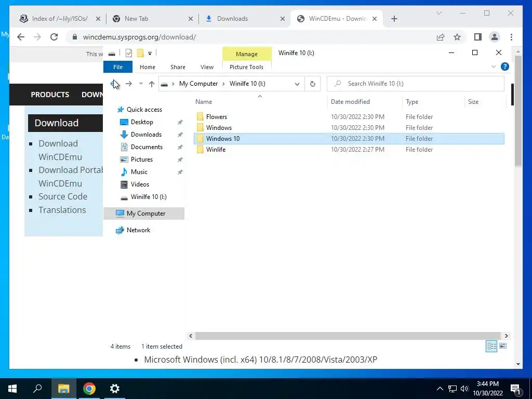532x399 pixels.
Task: Refresh the Winilfe 10 folder view
Action: 312,84
